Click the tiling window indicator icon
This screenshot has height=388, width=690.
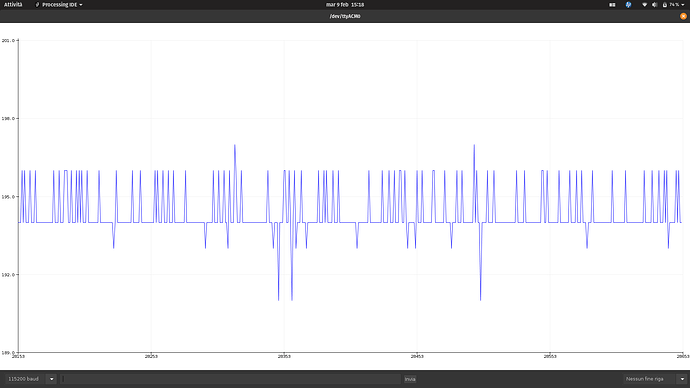point(612,4)
